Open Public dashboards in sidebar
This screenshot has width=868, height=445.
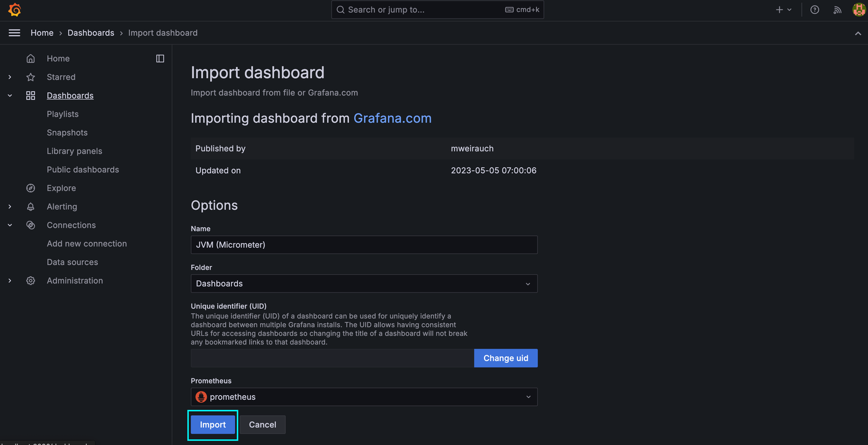coord(83,170)
